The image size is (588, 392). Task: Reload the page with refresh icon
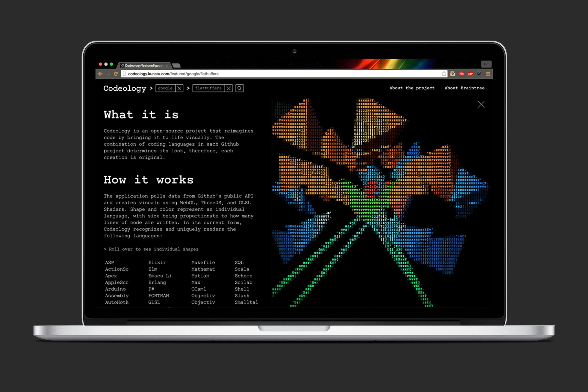[116, 74]
